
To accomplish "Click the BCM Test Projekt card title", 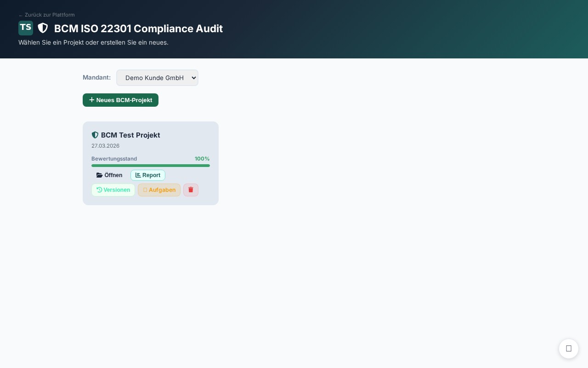I will 130,135.
